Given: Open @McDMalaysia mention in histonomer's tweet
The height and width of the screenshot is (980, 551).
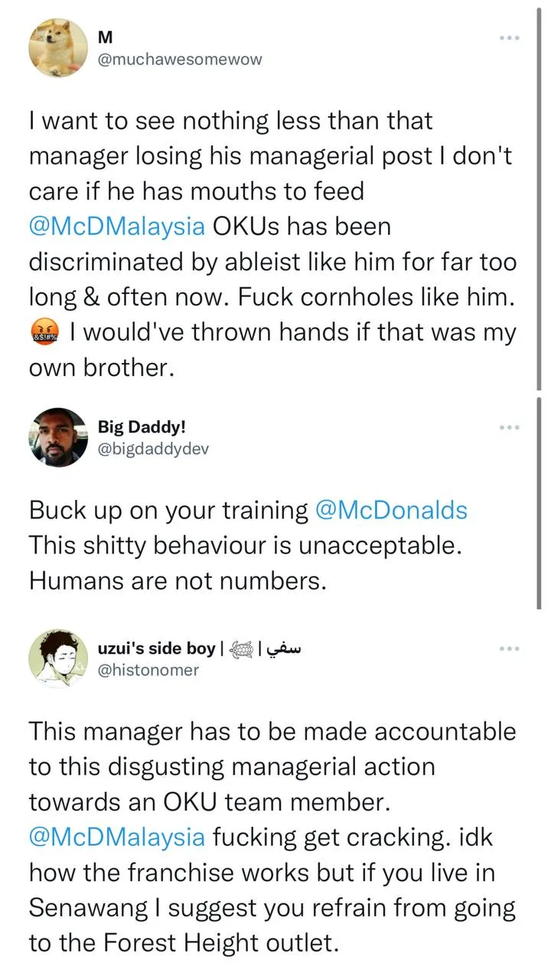Looking at the screenshot, I should click(117, 837).
